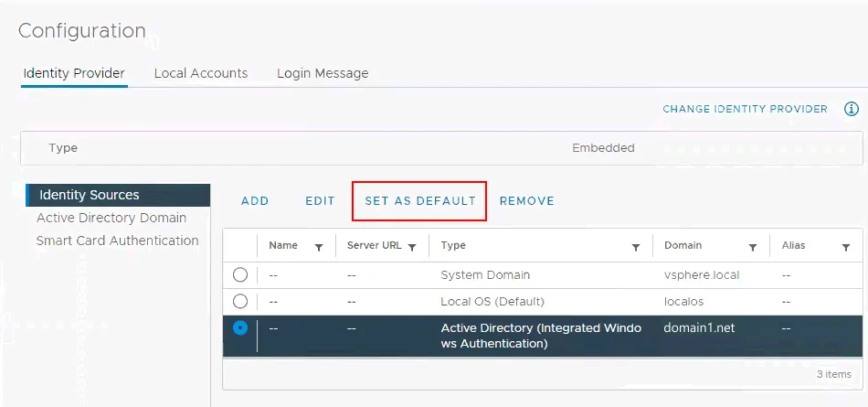The height and width of the screenshot is (407, 868).
Task: Click the Edit identity source button
Action: [320, 201]
